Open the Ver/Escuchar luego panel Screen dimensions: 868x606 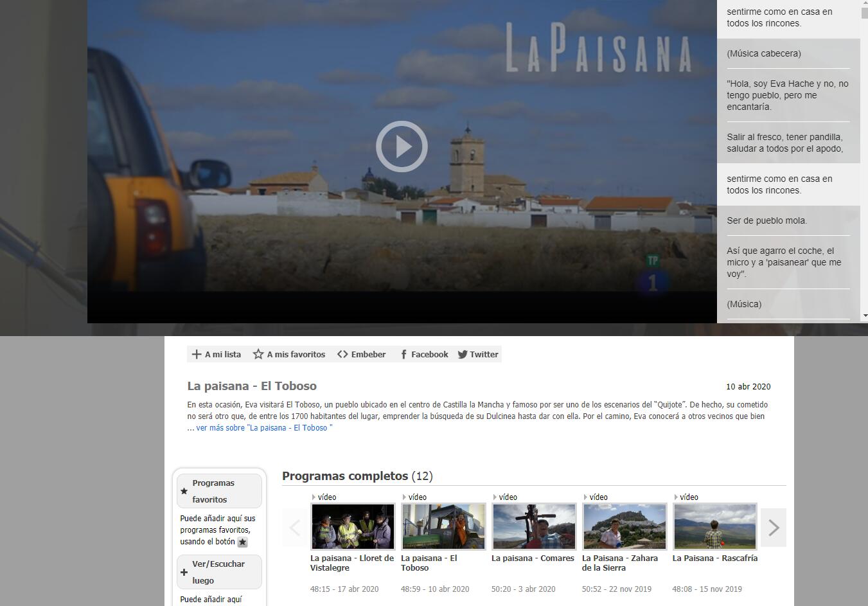(220, 572)
